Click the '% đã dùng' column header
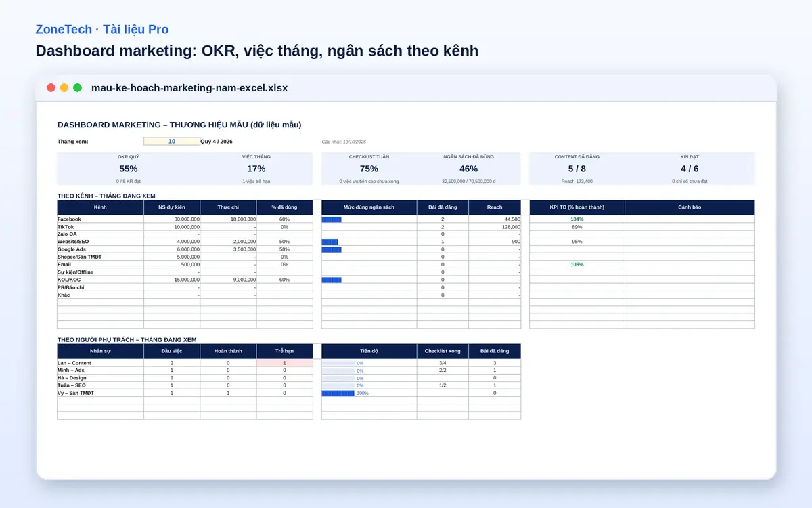 (284, 207)
